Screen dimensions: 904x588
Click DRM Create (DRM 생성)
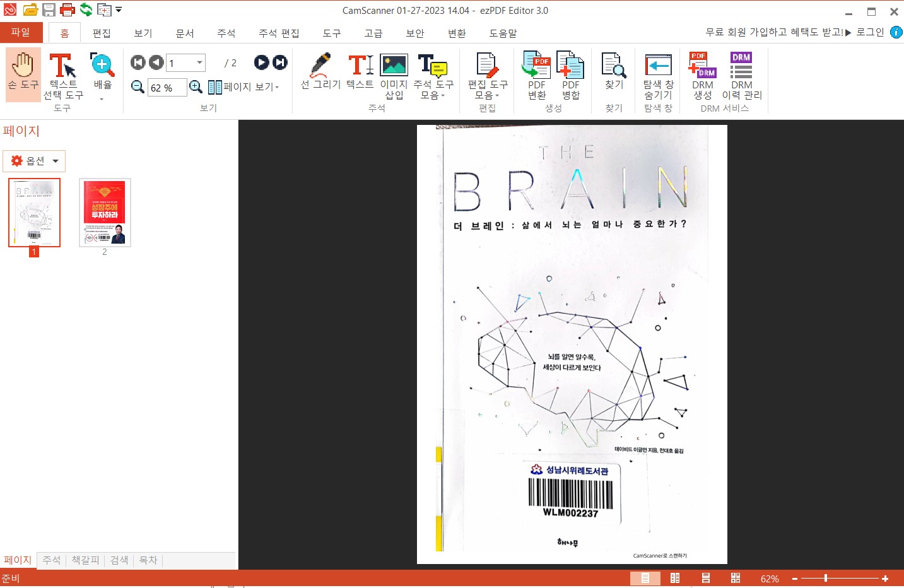(x=703, y=76)
